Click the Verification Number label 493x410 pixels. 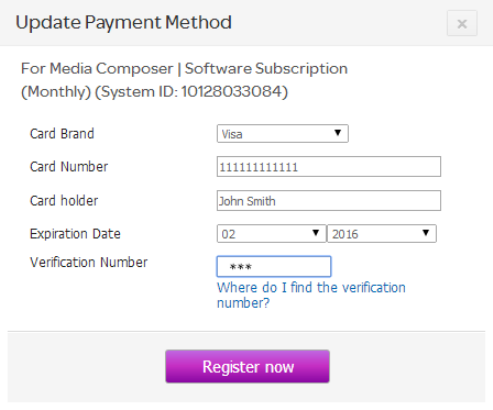[x=89, y=262]
